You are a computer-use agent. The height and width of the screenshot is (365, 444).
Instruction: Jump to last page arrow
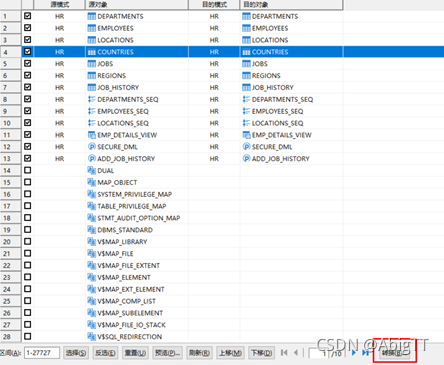365,353
